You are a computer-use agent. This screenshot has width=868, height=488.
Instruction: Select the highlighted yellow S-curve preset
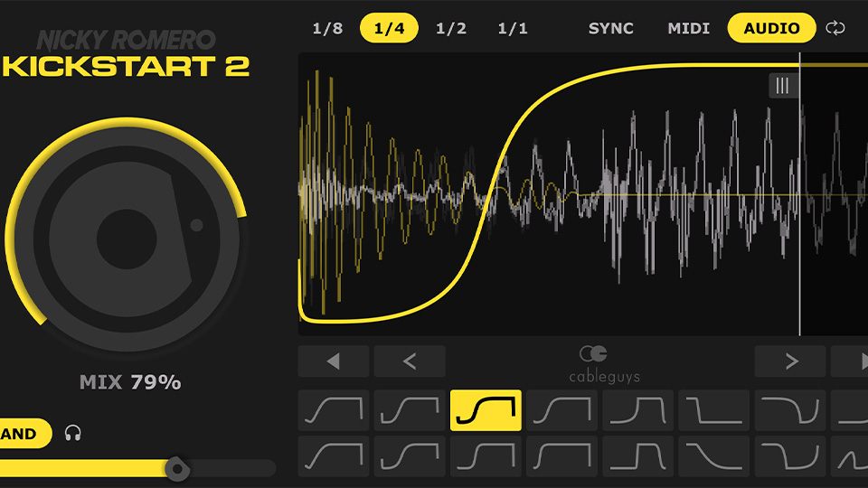[x=486, y=410]
